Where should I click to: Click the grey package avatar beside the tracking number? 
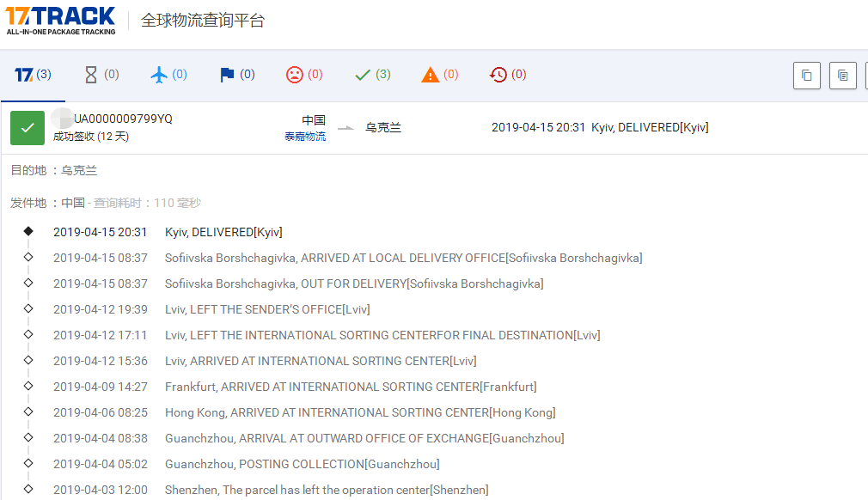click(x=62, y=119)
